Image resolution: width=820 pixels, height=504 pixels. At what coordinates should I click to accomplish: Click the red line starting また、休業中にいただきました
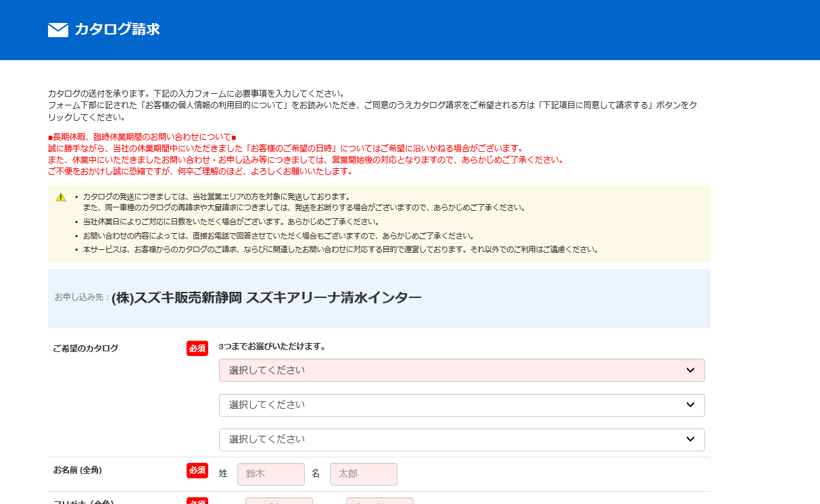click(306, 160)
